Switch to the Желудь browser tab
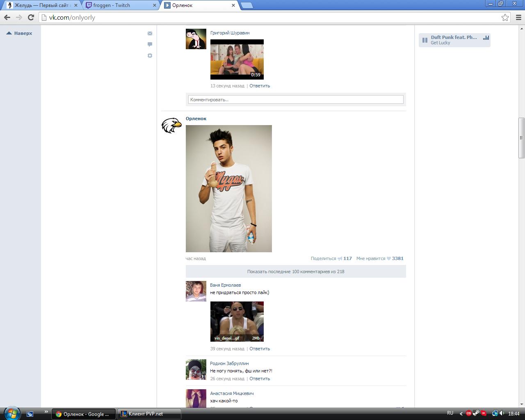The height and width of the screenshot is (420, 525). [x=40, y=5]
